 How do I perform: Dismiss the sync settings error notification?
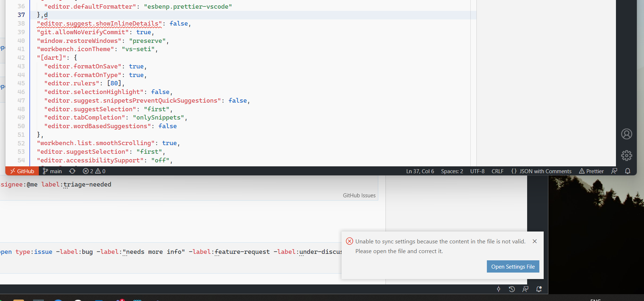point(535,241)
